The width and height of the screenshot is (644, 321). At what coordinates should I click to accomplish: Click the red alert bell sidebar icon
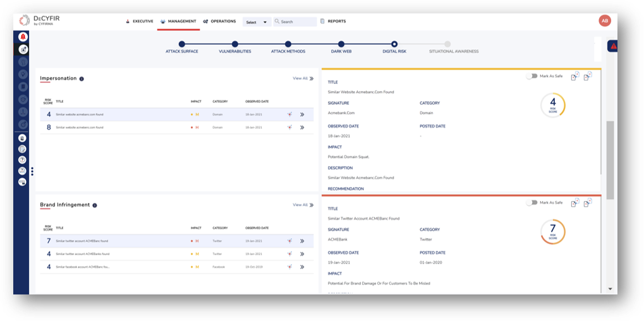23,37
